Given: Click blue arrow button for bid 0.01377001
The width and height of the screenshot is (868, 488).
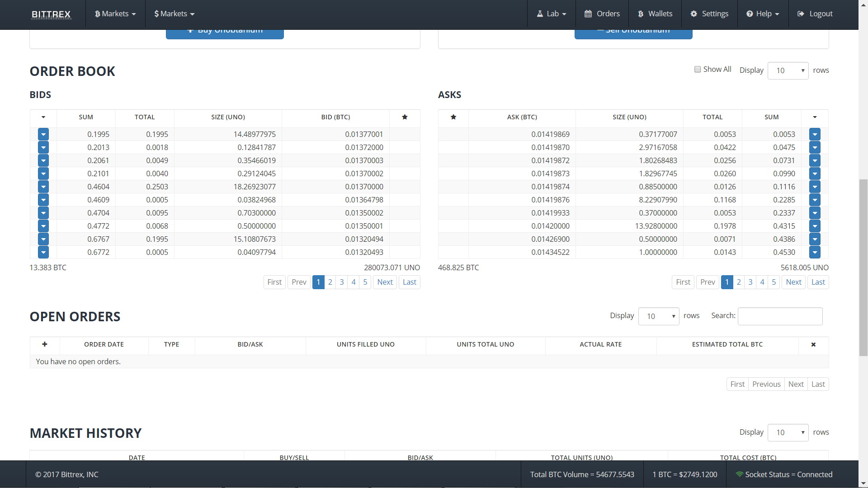Looking at the screenshot, I should click(43, 134).
